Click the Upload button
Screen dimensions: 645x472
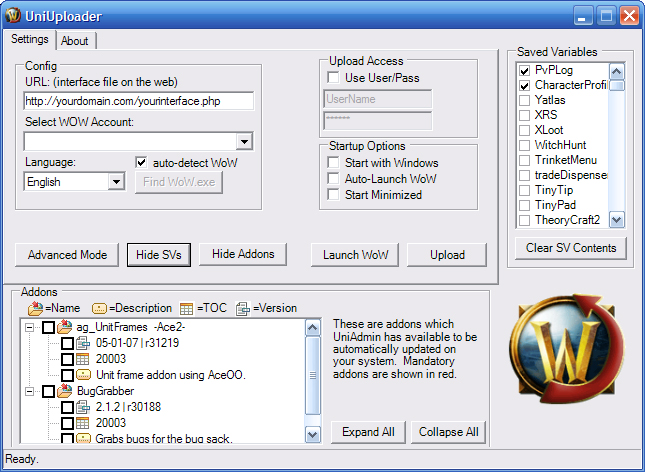pyautogui.click(x=447, y=255)
